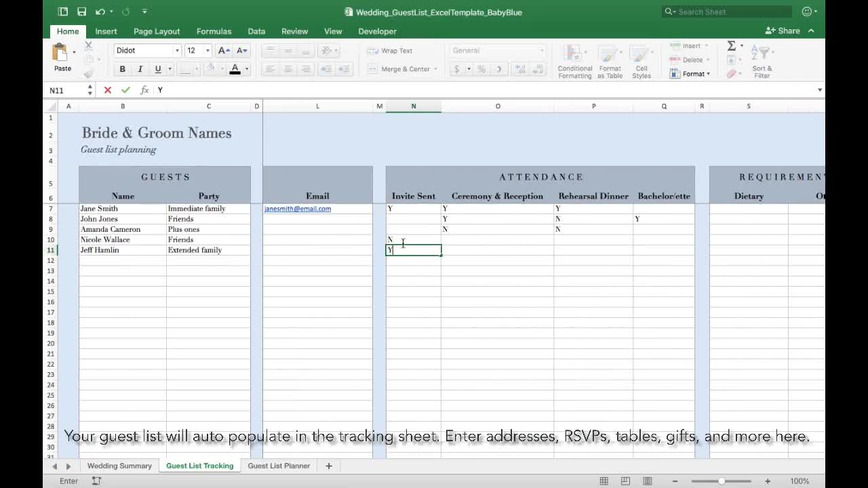The width and height of the screenshot is (868, 488).
Task: Expand the font color dropdown arrow
Action: coord(245,68)
